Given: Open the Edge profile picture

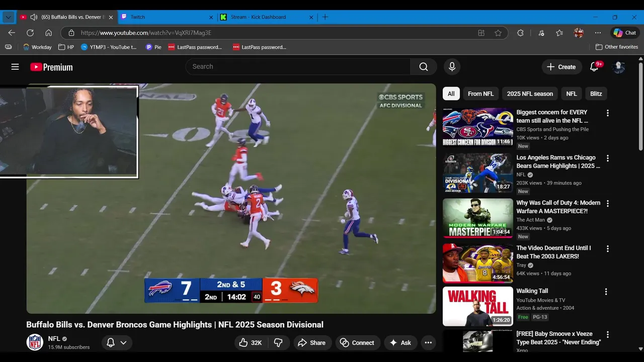Looking at the screenshot, I should (x=579, y=33).
